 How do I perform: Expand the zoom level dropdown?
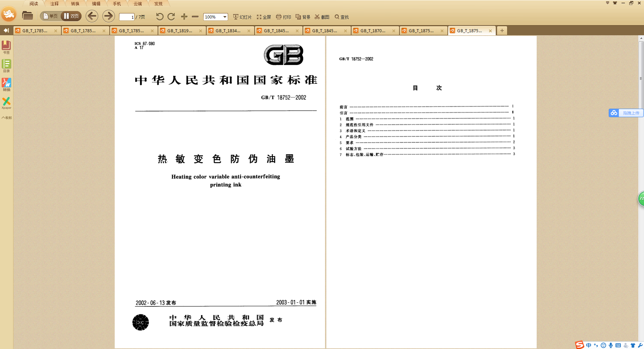tap(225, 17)
